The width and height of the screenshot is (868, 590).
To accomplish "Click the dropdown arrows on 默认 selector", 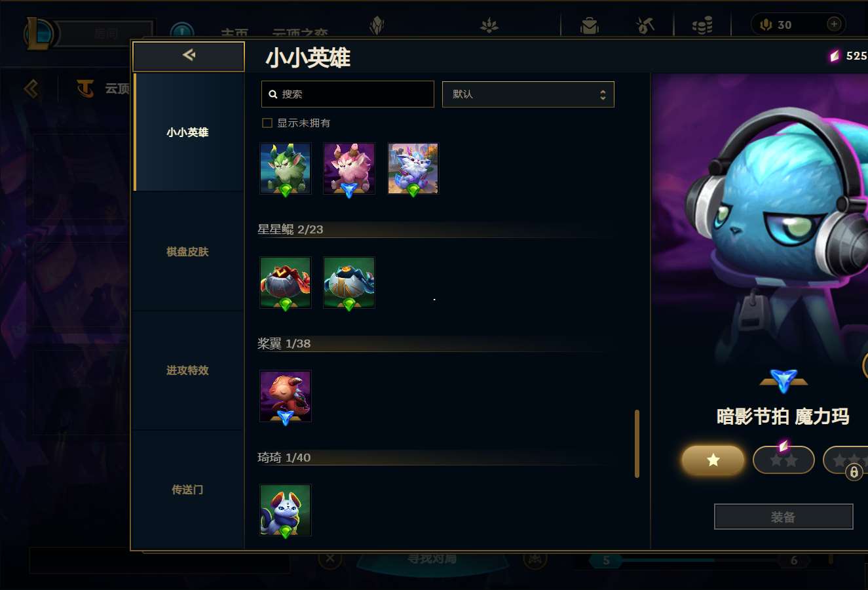I will tap(603, 95).
